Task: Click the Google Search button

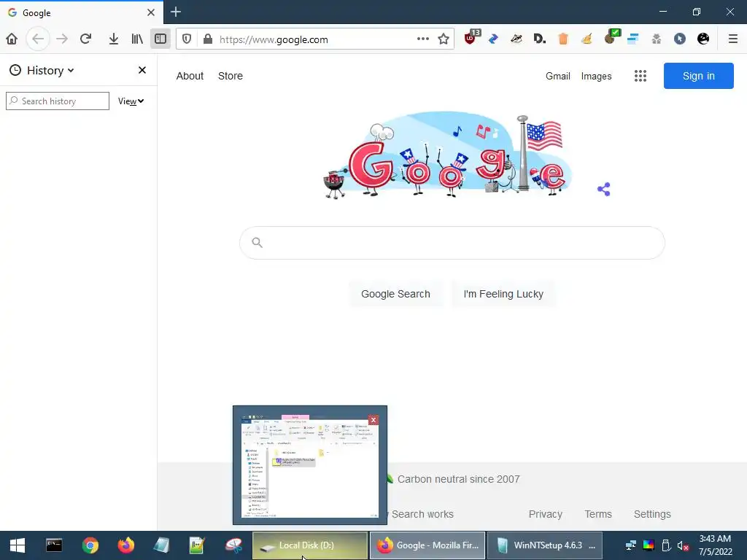Action: click(x=395, y=294)
